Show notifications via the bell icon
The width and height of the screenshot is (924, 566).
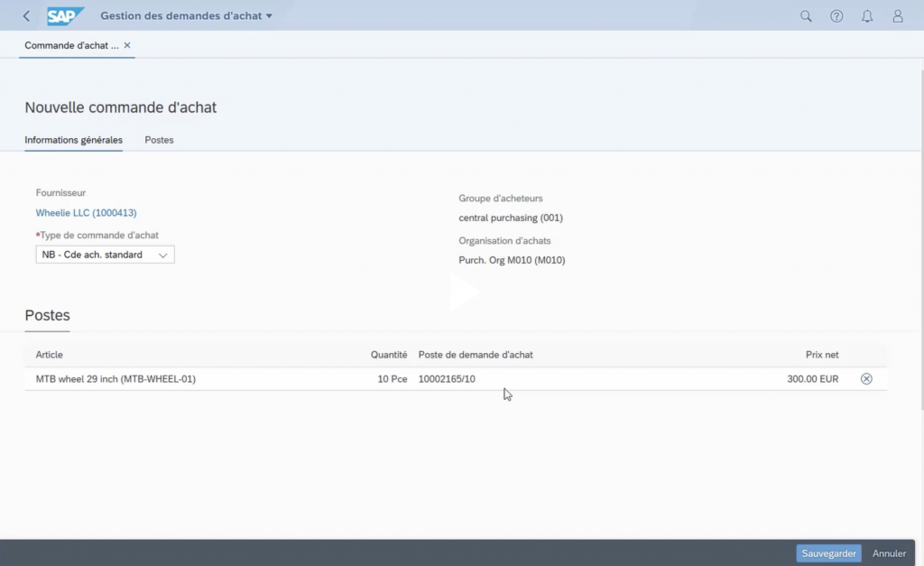coord(867,16)
